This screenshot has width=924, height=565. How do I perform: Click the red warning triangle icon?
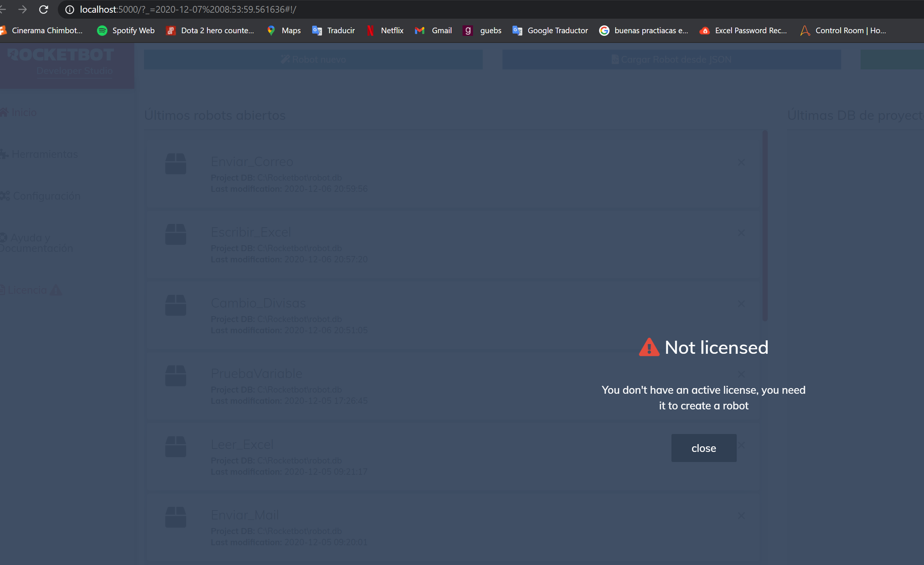pyautogui.click(x=649, y=347)
